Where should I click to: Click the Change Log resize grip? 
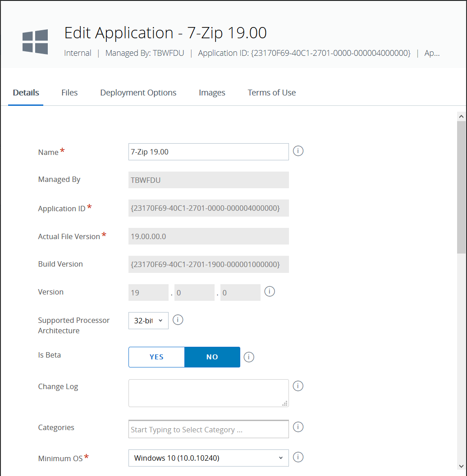point(285,403)
